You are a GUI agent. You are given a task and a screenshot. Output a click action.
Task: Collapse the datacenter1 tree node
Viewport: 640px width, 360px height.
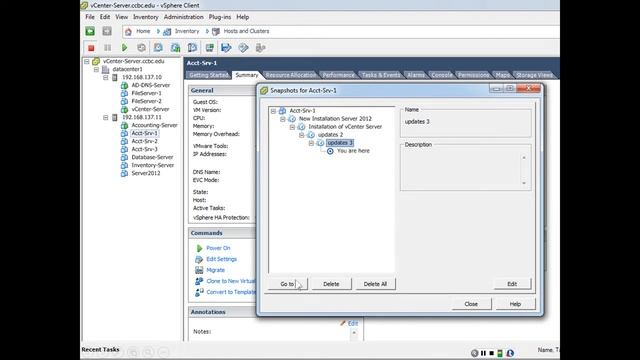click(96, 69)
